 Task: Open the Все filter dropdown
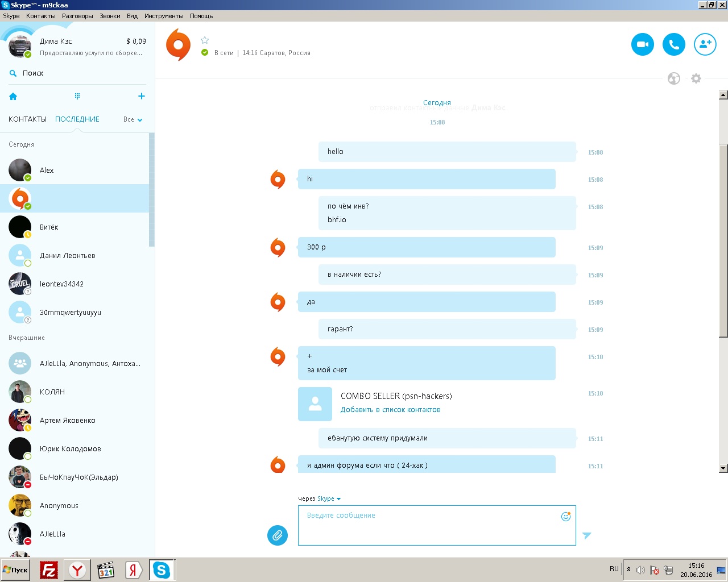click(x=133, y=119)
